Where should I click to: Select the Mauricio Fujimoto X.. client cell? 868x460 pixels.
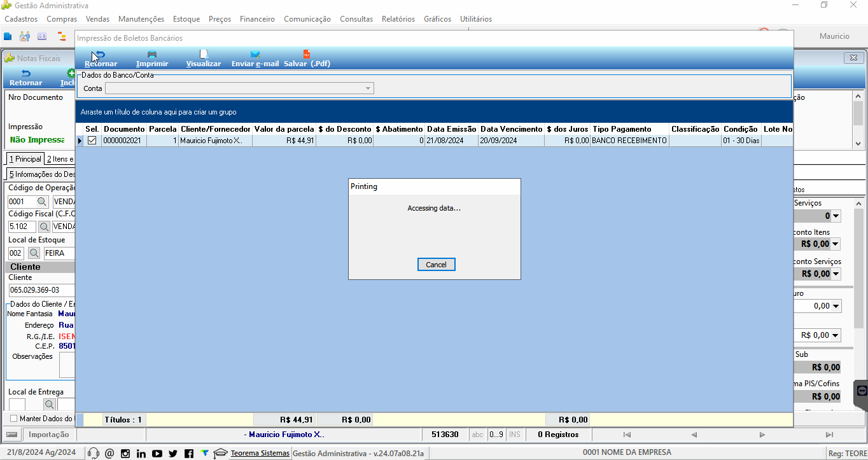214,141
